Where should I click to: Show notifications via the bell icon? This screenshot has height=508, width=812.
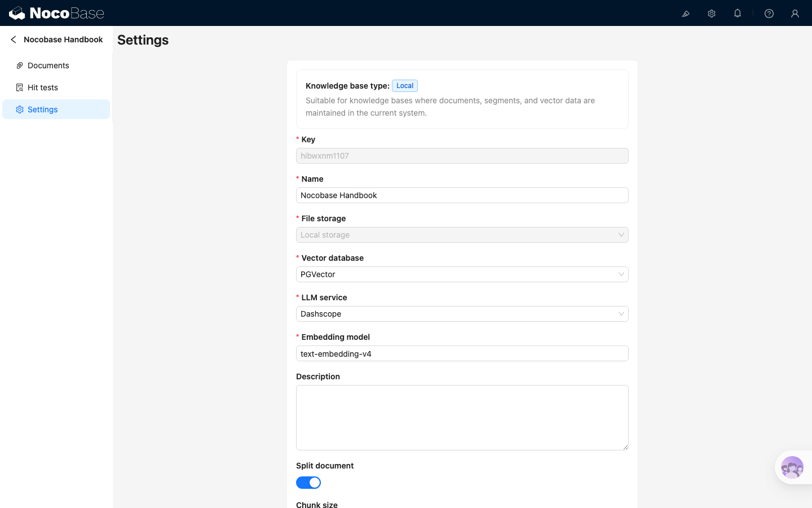pos(738,14)
